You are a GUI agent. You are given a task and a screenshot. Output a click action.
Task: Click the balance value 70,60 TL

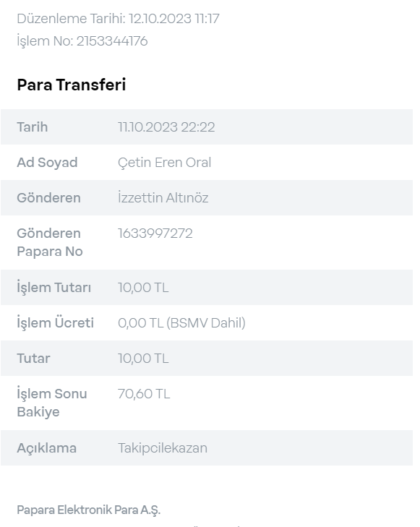pyautogui.click(x=144, y=394)
